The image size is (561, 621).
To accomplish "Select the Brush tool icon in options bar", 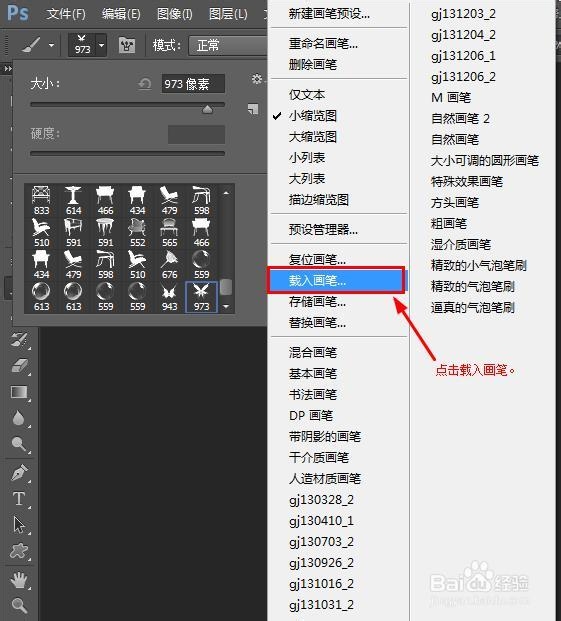I will [x=31, y=45].
